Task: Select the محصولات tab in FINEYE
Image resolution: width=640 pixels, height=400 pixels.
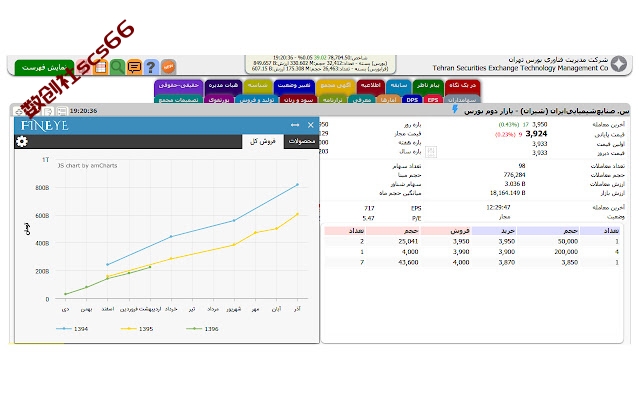Action: (x=302, y=141)
